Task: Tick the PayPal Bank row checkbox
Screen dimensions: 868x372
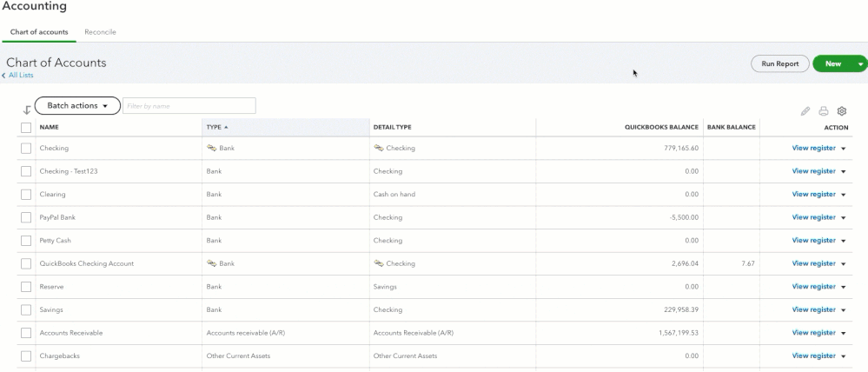Action: tap(26, 217)
